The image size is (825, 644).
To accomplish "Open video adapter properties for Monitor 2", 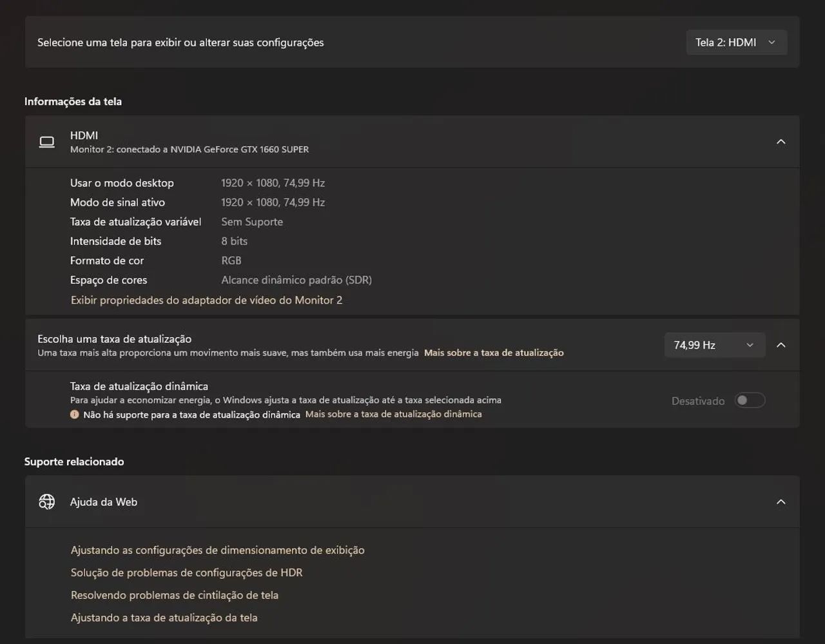I will point(206,300).
